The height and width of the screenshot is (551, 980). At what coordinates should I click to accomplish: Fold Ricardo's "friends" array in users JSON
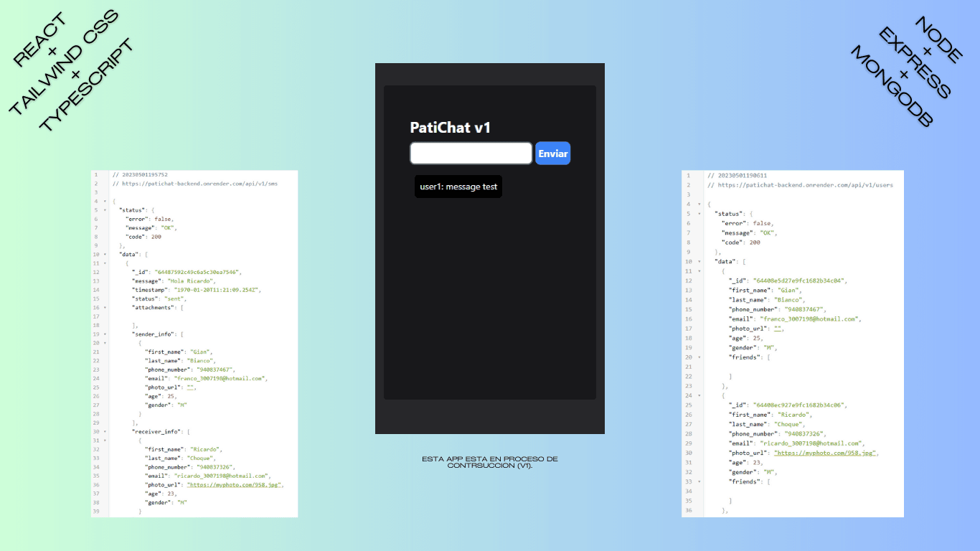[699, 482]
